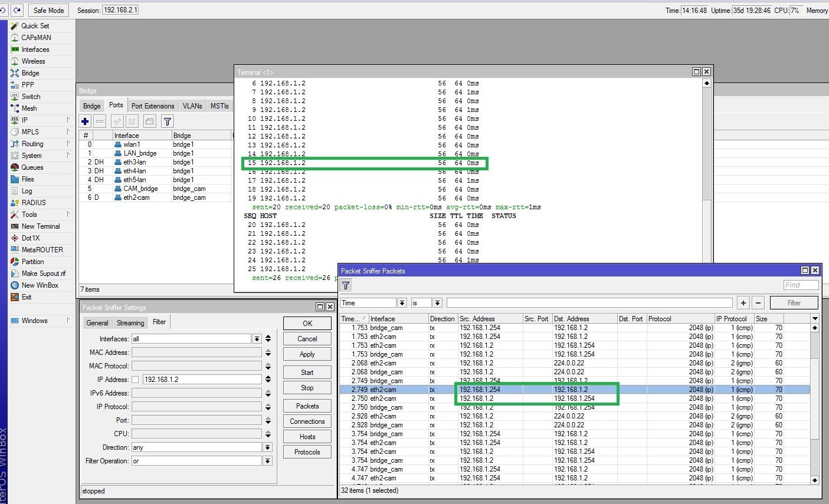829x504 pixels.
Task: Expand the Direction dropdown showing 'any'
Action: click(267, 447)
